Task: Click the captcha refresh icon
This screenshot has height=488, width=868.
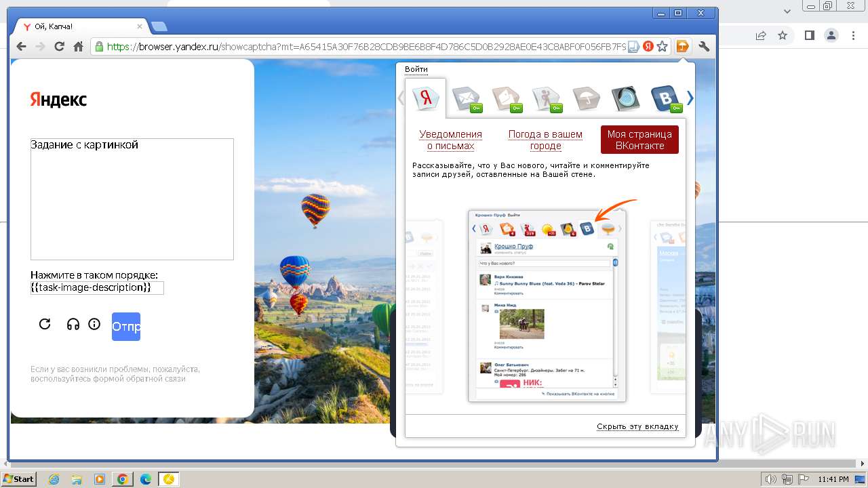Action: pyautogui.click(x=45, y=324)
